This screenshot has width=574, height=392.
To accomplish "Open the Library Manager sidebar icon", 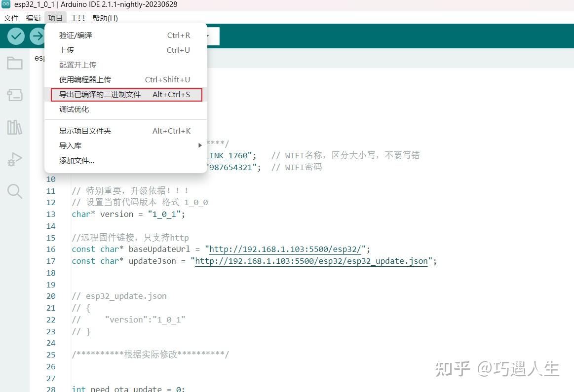I will pos(14,127).
